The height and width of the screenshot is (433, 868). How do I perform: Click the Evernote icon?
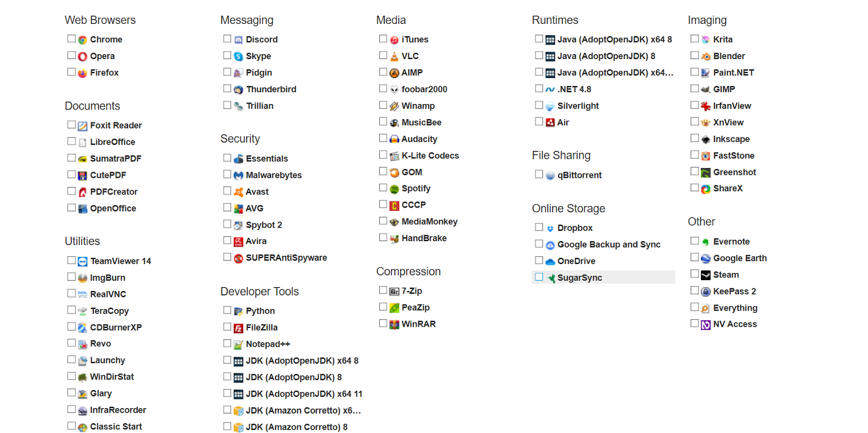pyautogui.click(x=706, y=242)
